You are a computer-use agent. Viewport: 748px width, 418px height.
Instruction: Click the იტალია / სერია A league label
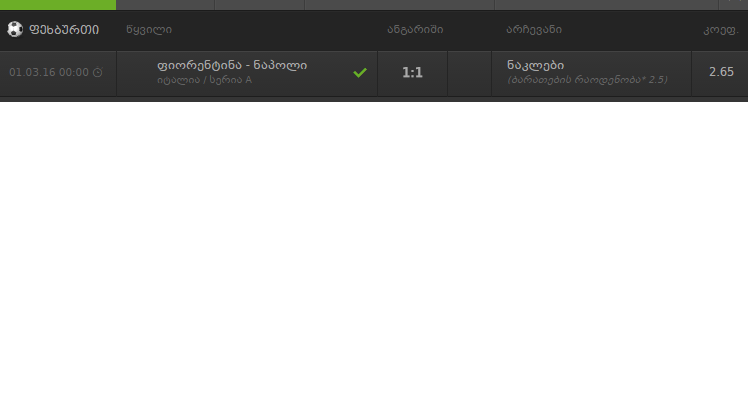pyautogui.click(x=204, y=80)
